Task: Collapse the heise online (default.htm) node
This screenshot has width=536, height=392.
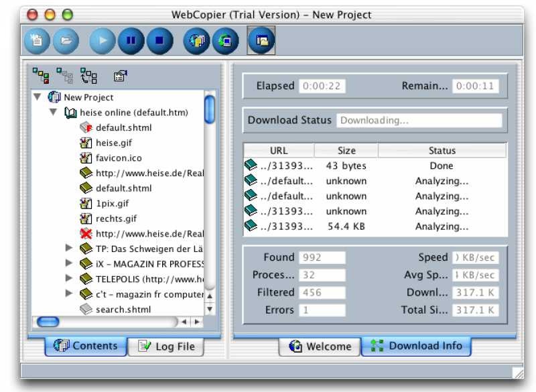Action: pos(53,112)
